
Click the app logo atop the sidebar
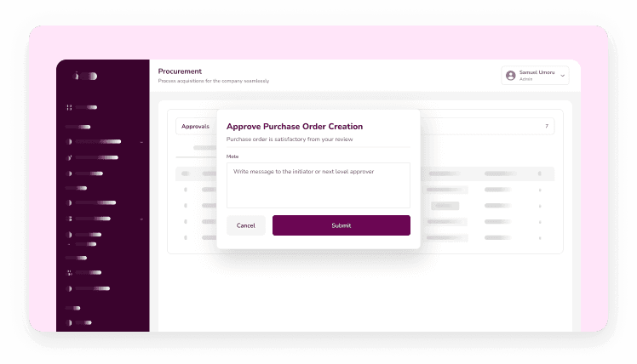coord(86,77)
